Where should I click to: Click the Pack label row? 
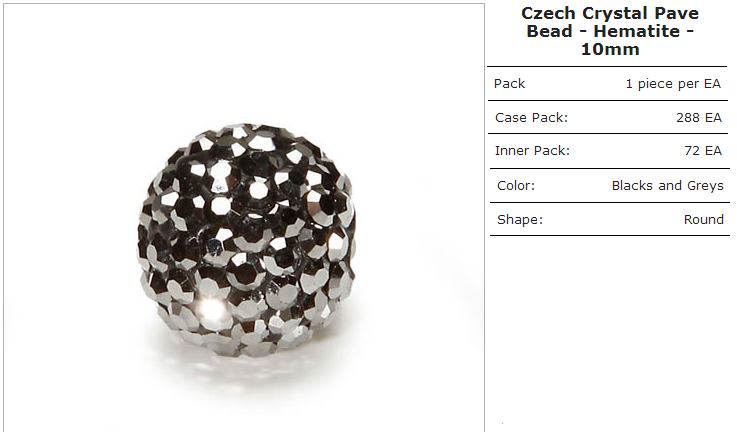tap(607, 84)
